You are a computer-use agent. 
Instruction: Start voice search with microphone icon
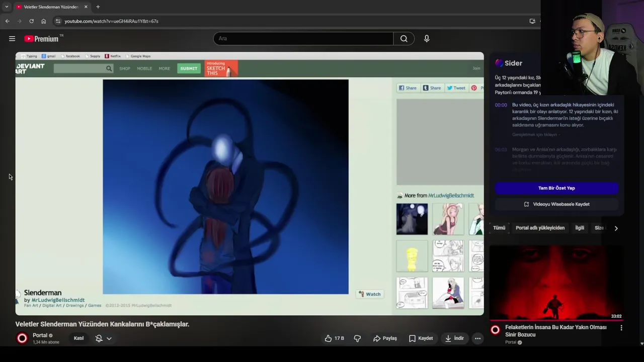click(427, 39)
